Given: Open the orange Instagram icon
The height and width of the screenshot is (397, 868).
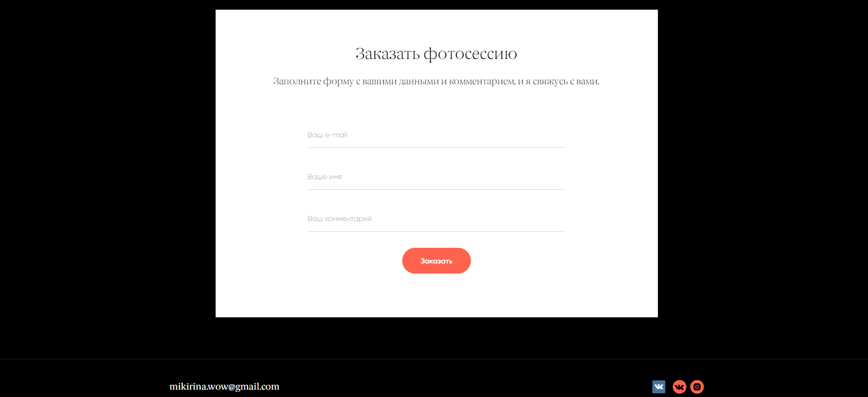Looking at the screenshot, I should [697, 387].
